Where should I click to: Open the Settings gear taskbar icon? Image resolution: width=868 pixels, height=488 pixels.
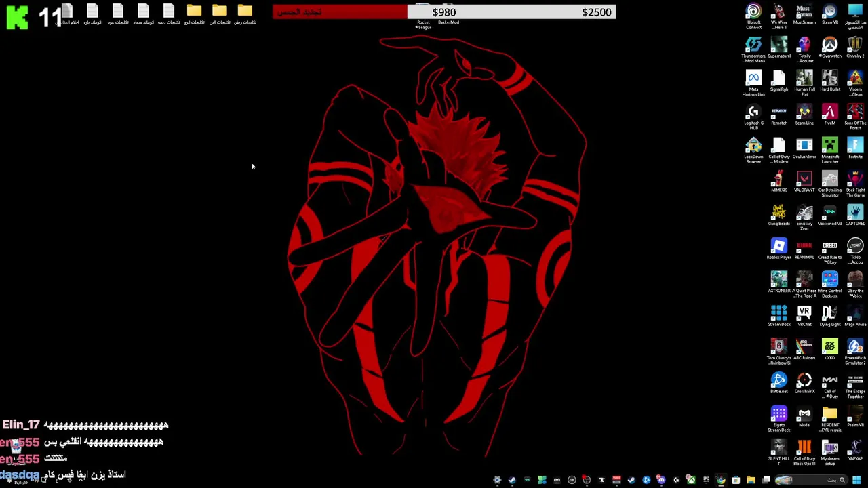point(497,480)
